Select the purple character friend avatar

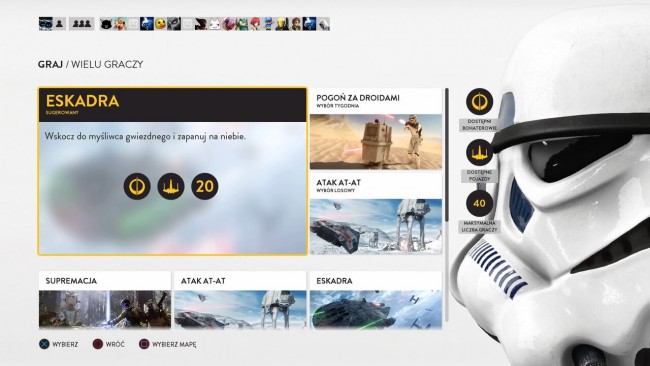[x=228, y=24]
